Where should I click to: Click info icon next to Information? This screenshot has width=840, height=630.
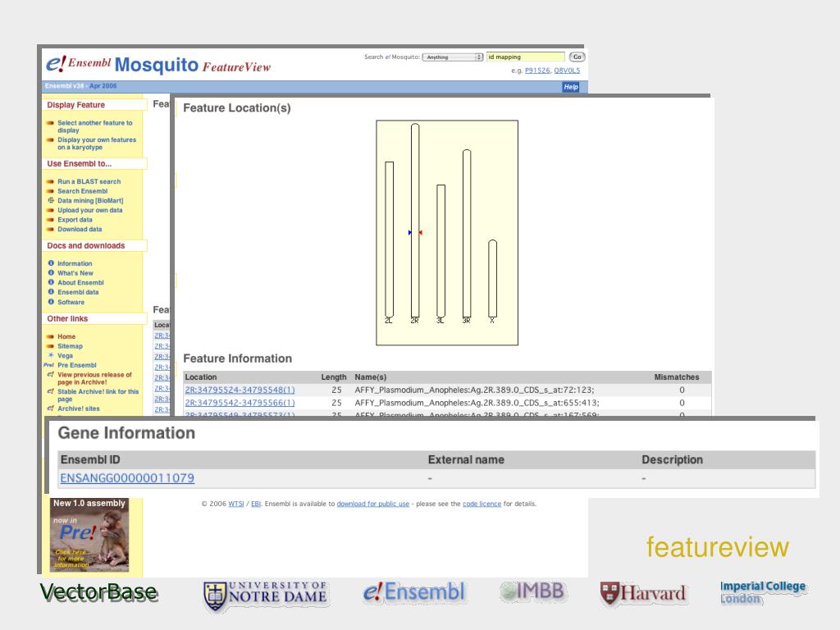51,263
